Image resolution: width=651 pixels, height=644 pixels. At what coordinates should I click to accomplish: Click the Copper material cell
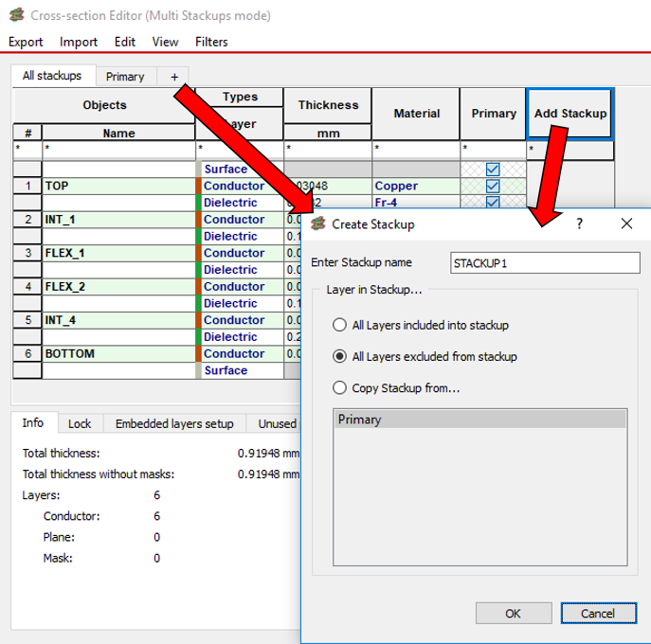416,186
